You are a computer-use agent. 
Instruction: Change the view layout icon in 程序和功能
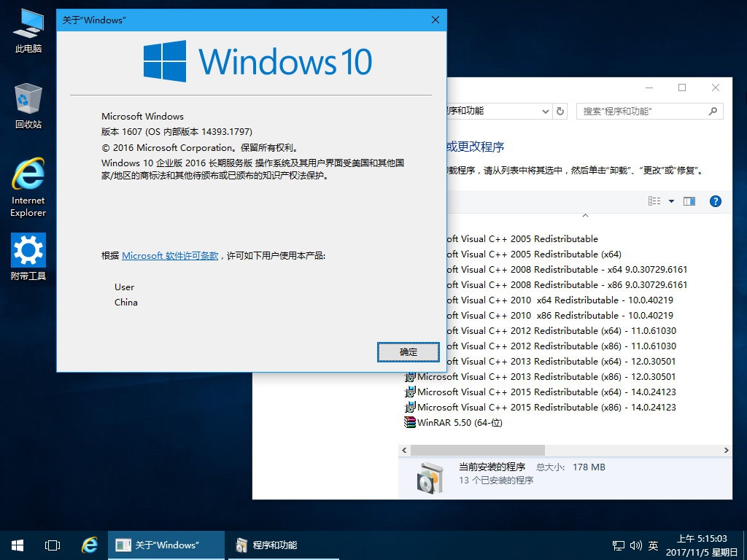654,201
